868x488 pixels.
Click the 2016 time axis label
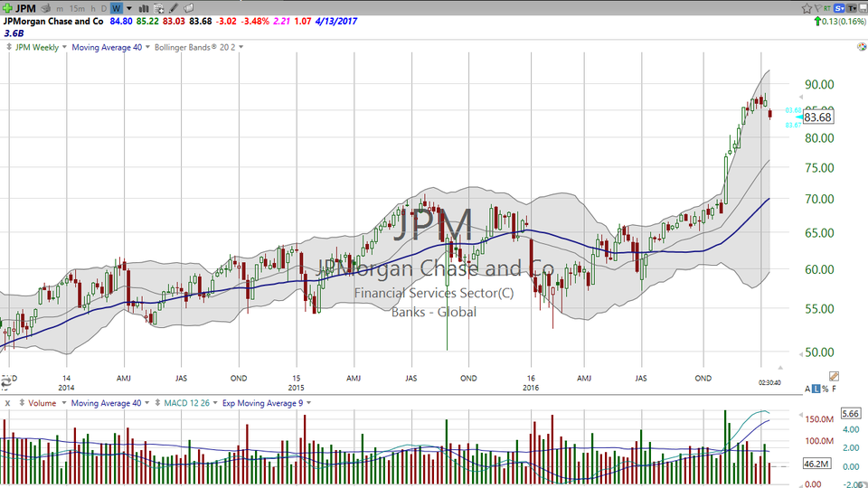(x=531, y=388)
